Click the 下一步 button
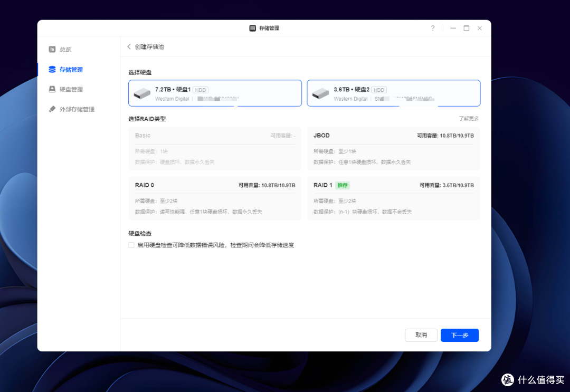 tap(460, 335)
